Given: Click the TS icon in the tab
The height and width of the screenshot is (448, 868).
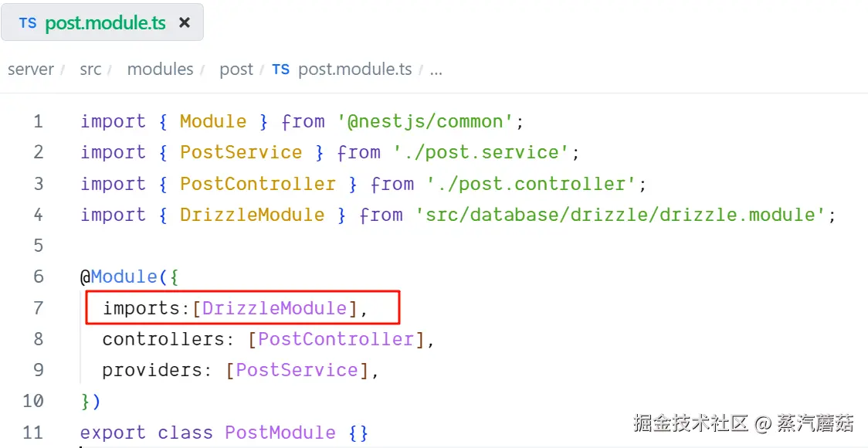Looking at the screenshot, I should (x=28, y=23).
